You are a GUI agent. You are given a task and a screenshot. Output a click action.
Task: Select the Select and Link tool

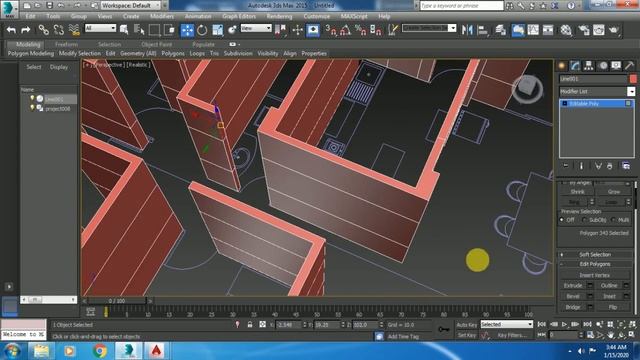43,30
